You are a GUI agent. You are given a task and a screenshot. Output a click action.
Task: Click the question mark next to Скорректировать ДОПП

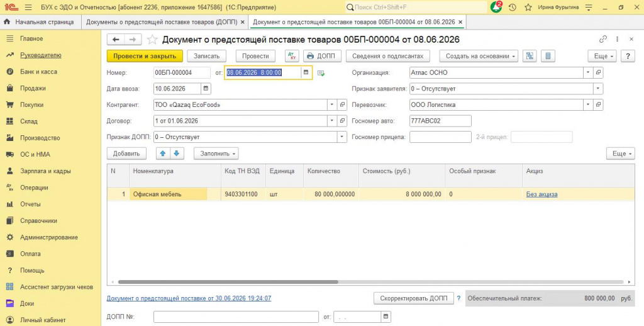458,298
